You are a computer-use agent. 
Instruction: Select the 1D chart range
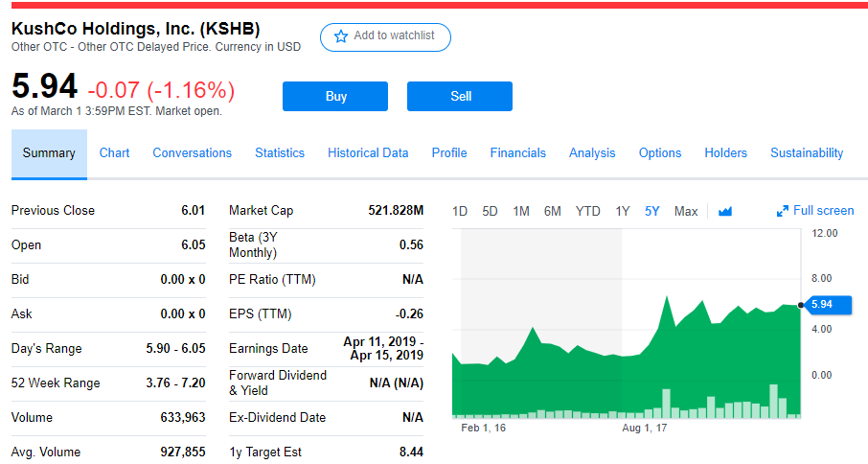pos(460,212)
